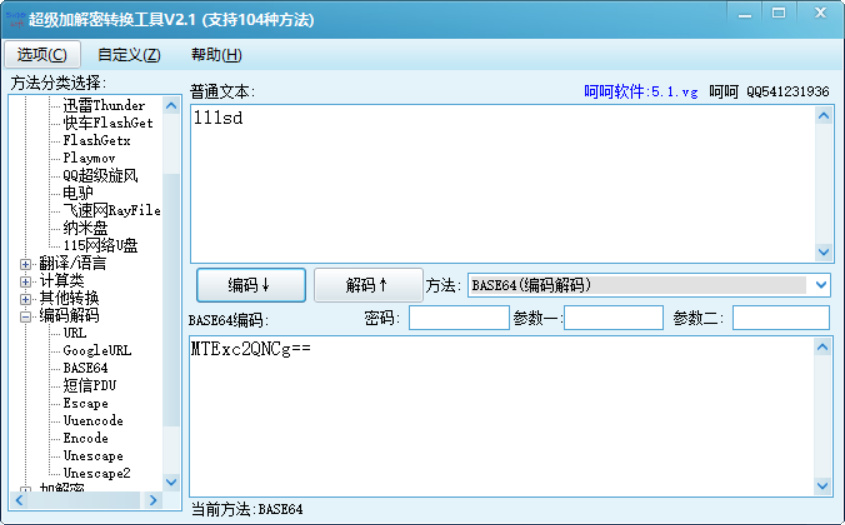
Task: Click the 普通文本 area scroll-up arrow
Action: 823,115
